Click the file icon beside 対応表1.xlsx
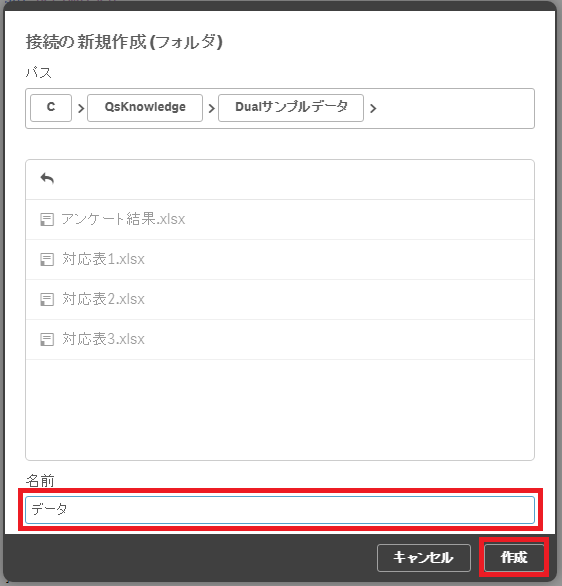The image size is (562, 586). click(47, 259)
